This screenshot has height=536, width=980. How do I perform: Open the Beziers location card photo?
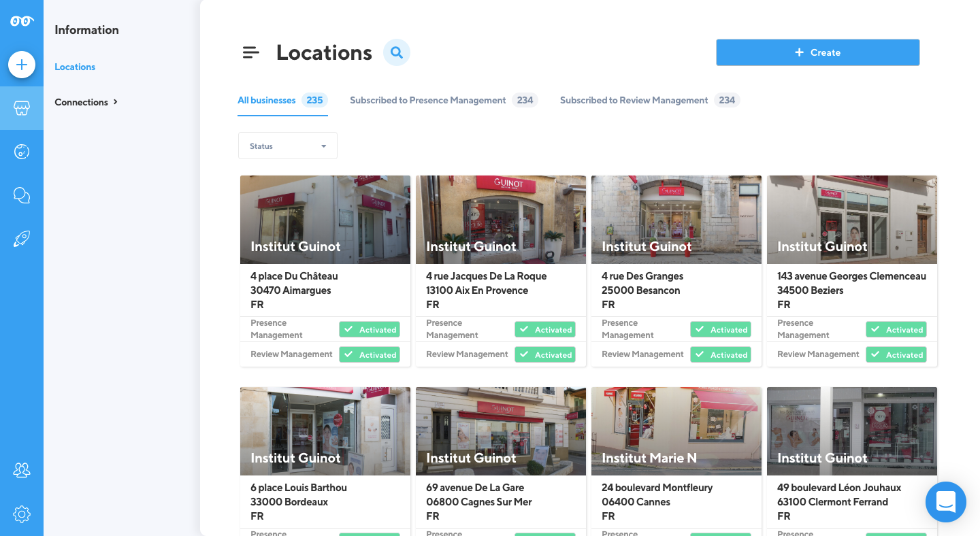(852, 220)
